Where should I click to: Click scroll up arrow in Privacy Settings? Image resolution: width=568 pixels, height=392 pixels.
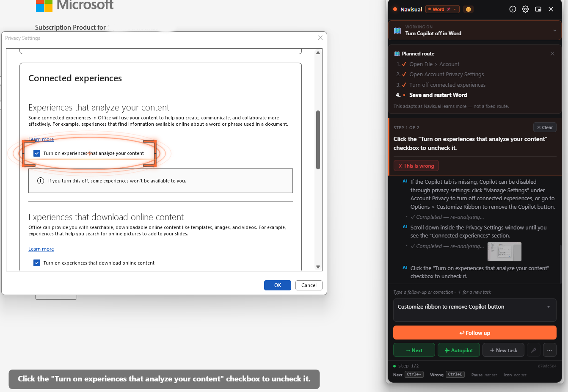[x=318, y=53]
